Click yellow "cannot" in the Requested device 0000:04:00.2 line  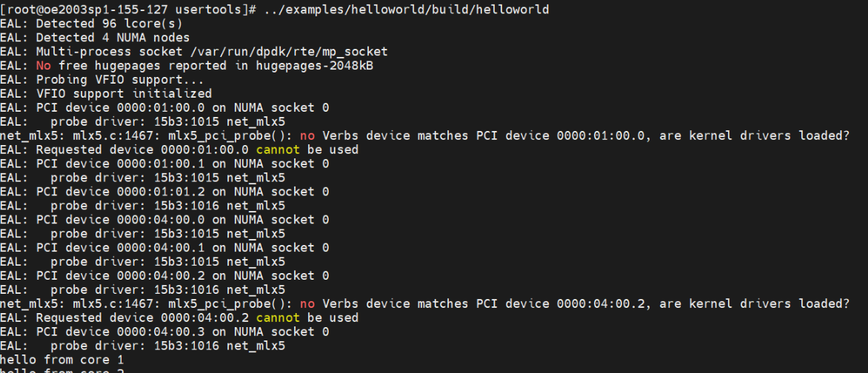pos(278,318)
